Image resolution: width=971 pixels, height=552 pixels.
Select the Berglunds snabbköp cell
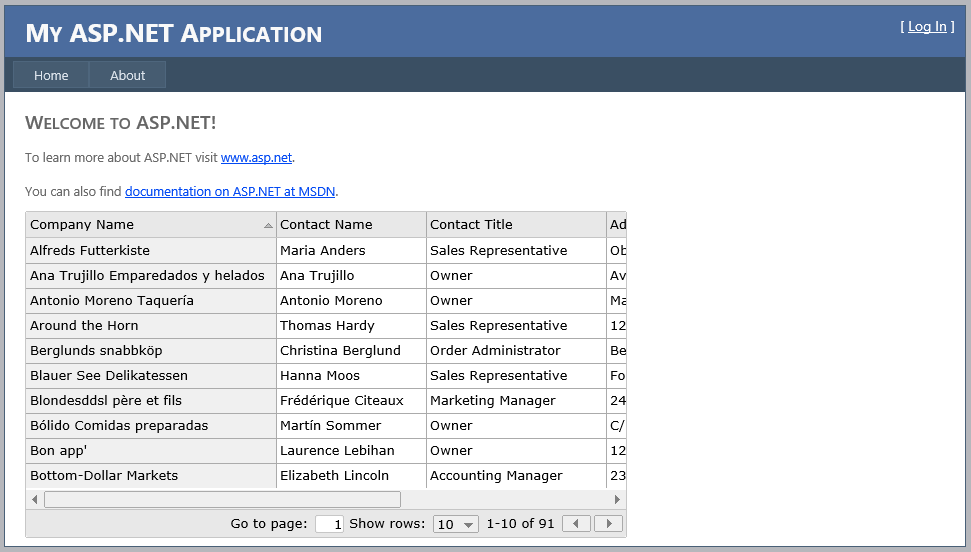(x=151, y=351)
